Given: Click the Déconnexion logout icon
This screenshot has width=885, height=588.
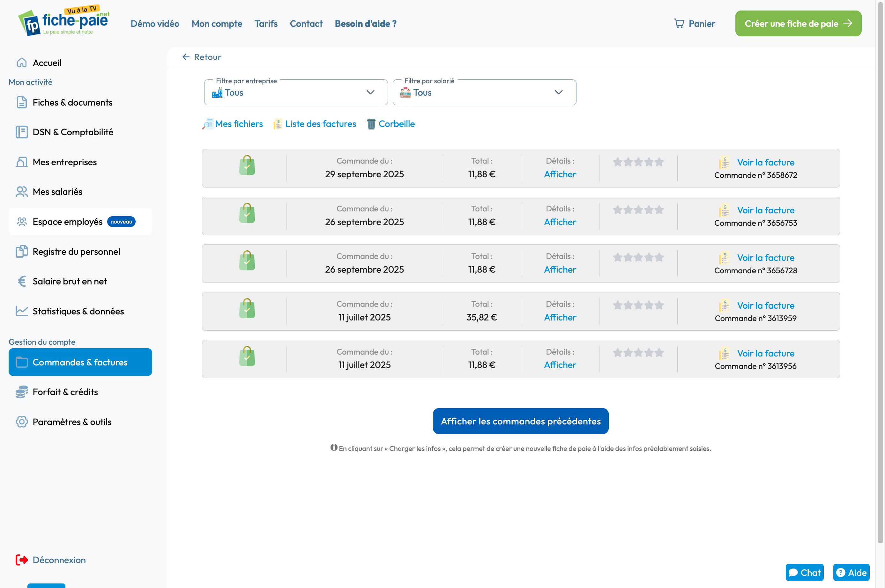Looking at the screenshot, I should [21, 560].
